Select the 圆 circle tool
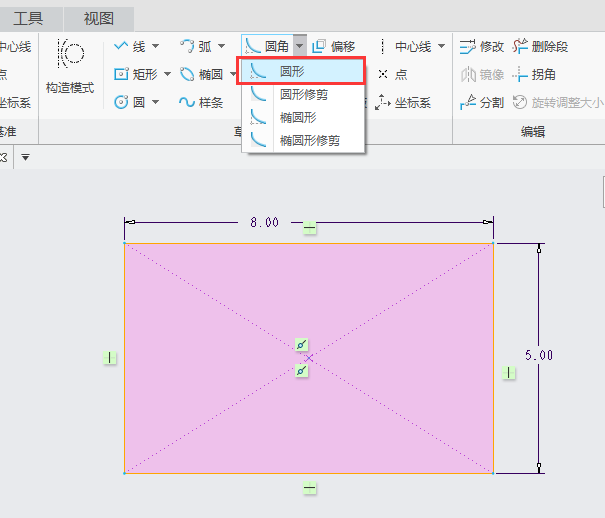 point(130,102)
